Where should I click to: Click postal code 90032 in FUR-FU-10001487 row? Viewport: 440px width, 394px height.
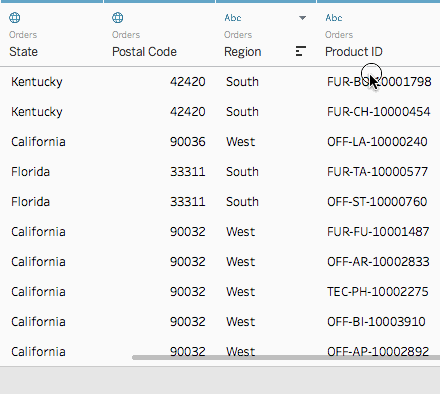188,232
